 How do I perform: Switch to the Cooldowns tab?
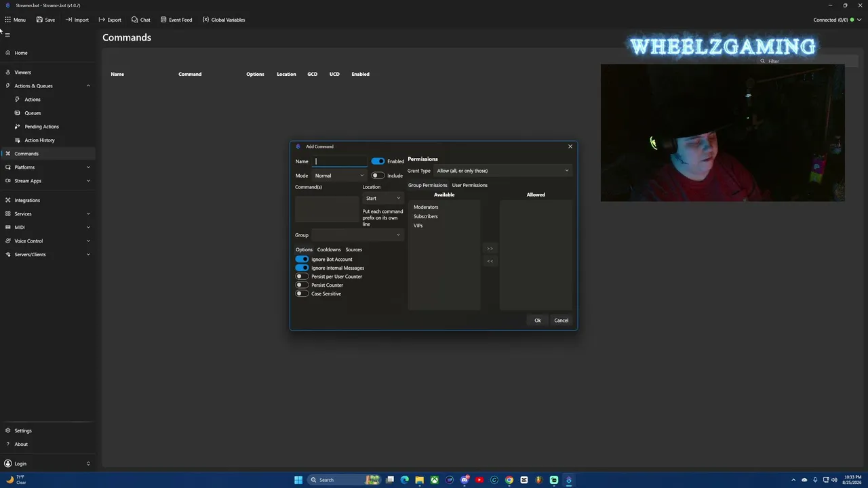(x=329, y=249)
